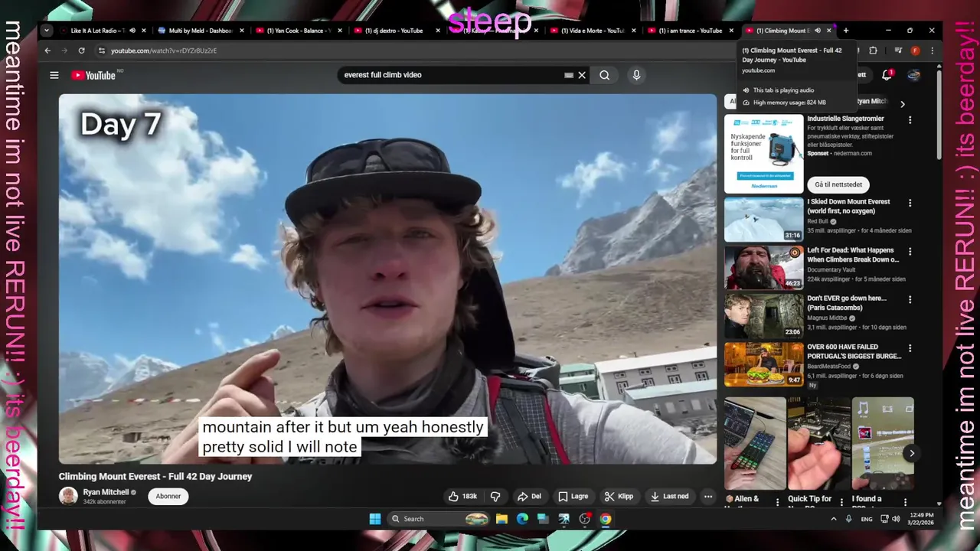Image resolution: width=980 pixels, height=551 pixels.
Task: Visit the advertiser via Gå til nettstedet
Action: click(838, 184)
